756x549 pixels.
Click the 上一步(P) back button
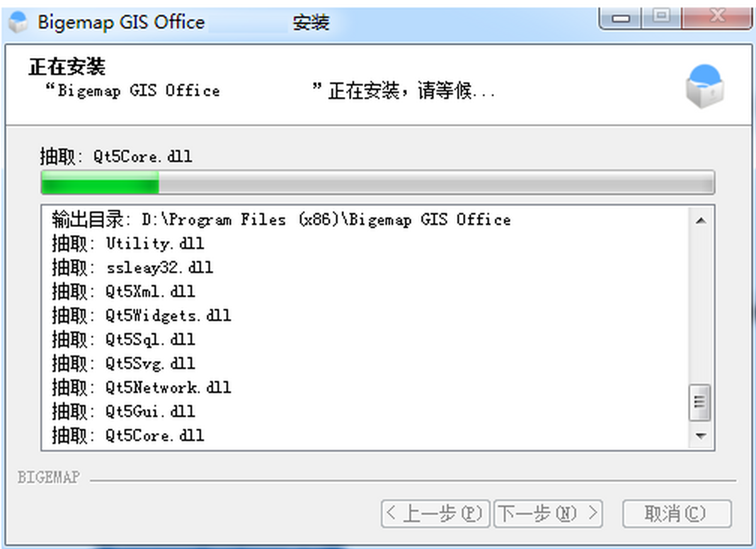[x=435, y=514]
